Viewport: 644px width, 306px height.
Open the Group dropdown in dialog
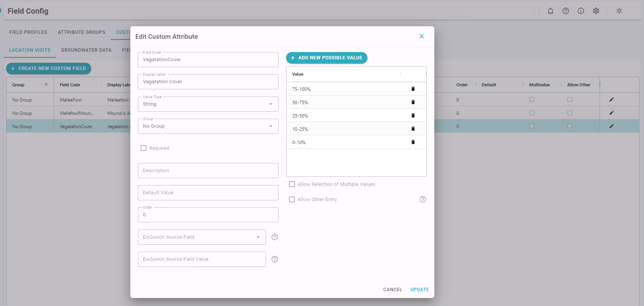[208, 126]
